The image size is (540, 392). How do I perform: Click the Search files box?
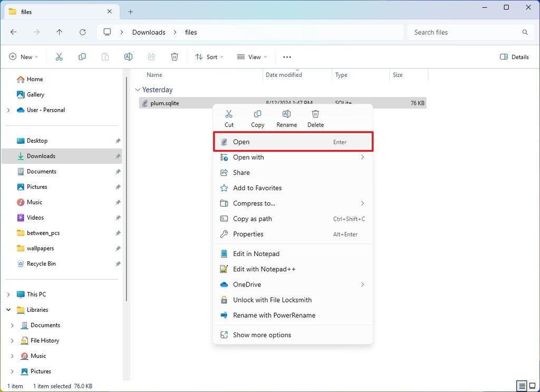pyautogui.click(x=468, y=32)
